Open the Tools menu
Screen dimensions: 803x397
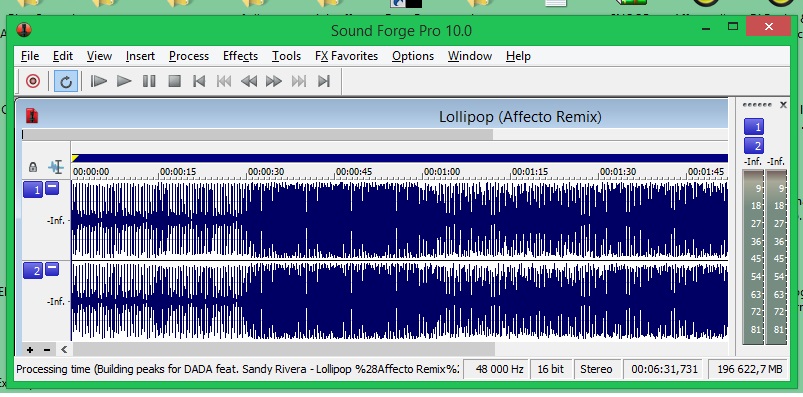point(286,56)
